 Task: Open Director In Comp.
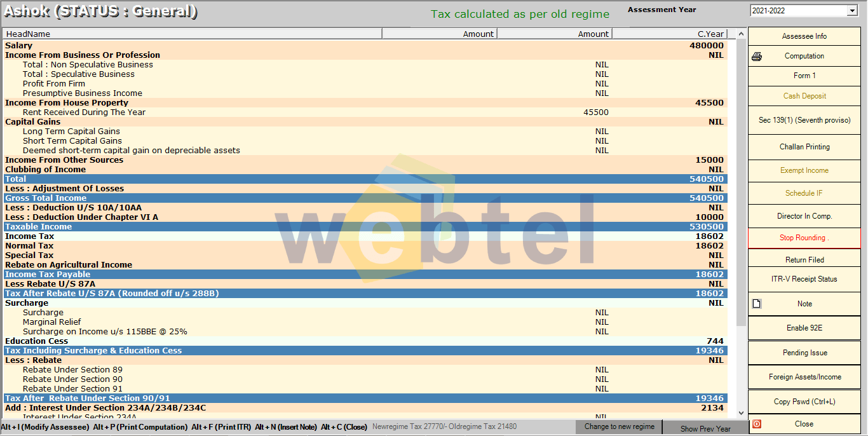coord(804,216)
